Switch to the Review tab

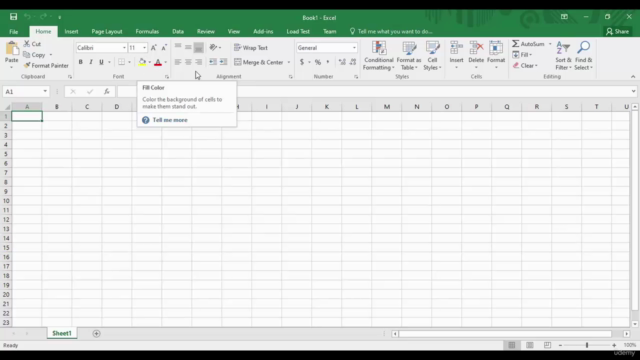206,31
